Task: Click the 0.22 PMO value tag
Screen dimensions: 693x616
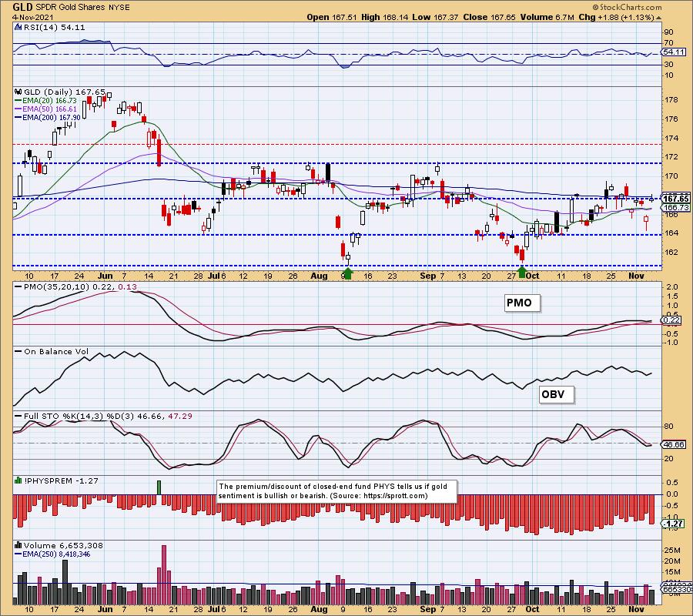Action: point(672,320)
